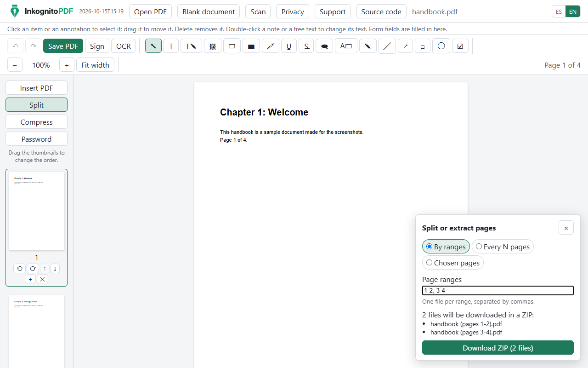Screen dimensions: 588x368
Task: Pick the freehand pen drawing tool
Action: tap(368, 46)
